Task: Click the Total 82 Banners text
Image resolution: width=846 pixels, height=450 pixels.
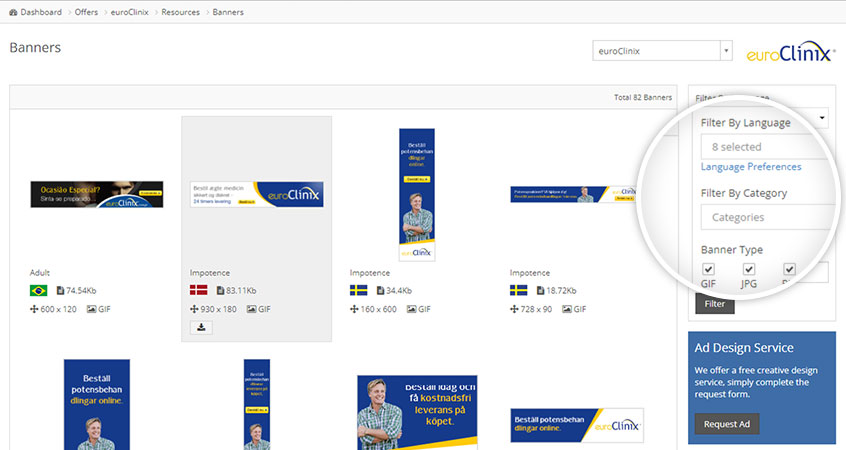Action: [x=643, y=97]
